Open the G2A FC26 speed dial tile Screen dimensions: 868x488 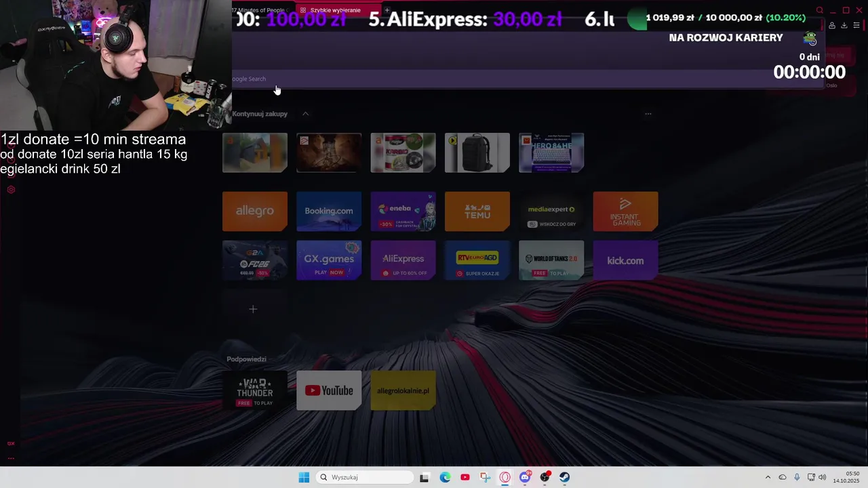255,260
